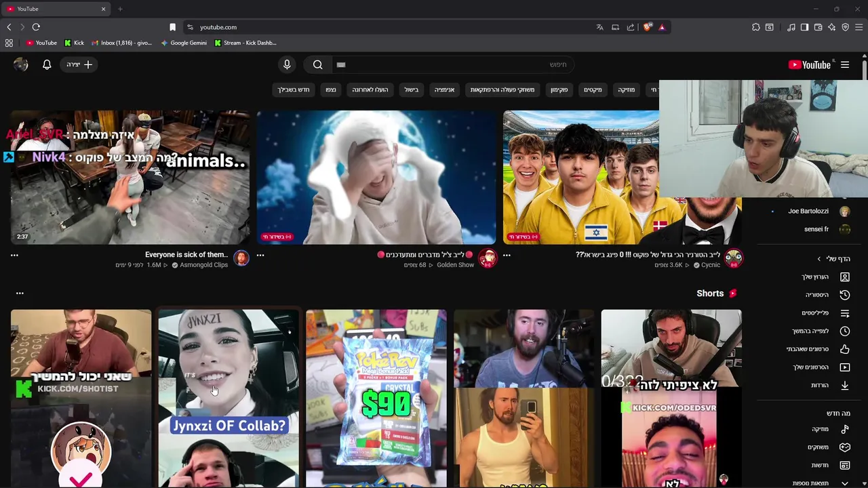The width and height of the screenshot is (868, 488).
Task: Open 'חדשות' news in sidebar
Action: [825, 465]
